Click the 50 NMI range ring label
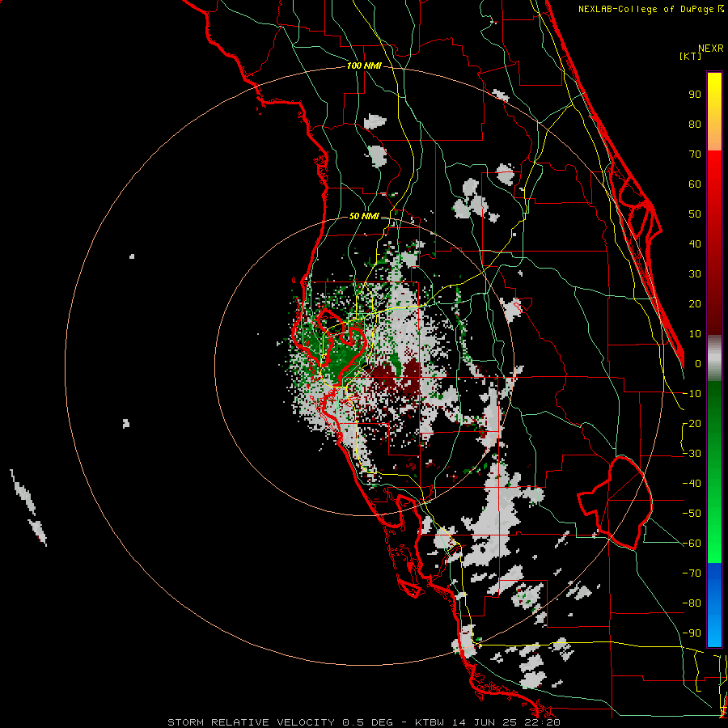This screenshot has height=728, width=728. point(364,216)
